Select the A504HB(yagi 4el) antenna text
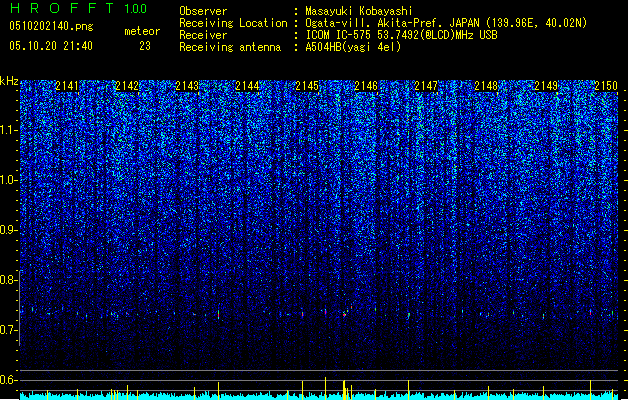This screenshot has height=400, width=629. 353,47
